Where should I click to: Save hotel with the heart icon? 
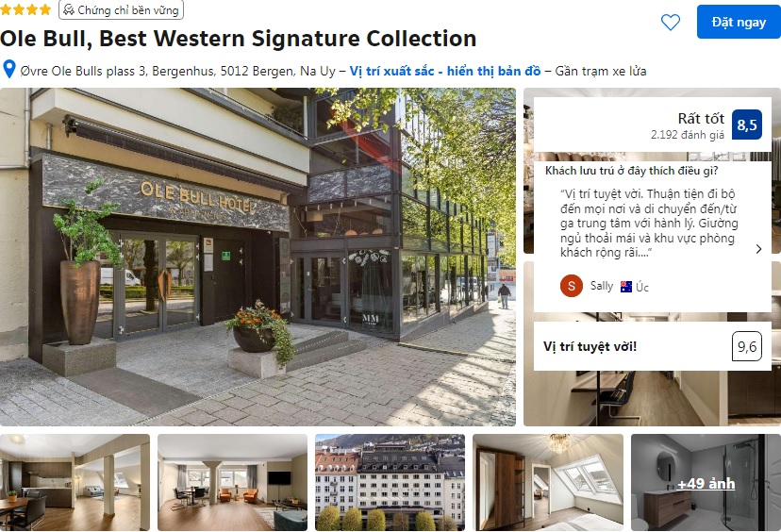click(670, 22)
